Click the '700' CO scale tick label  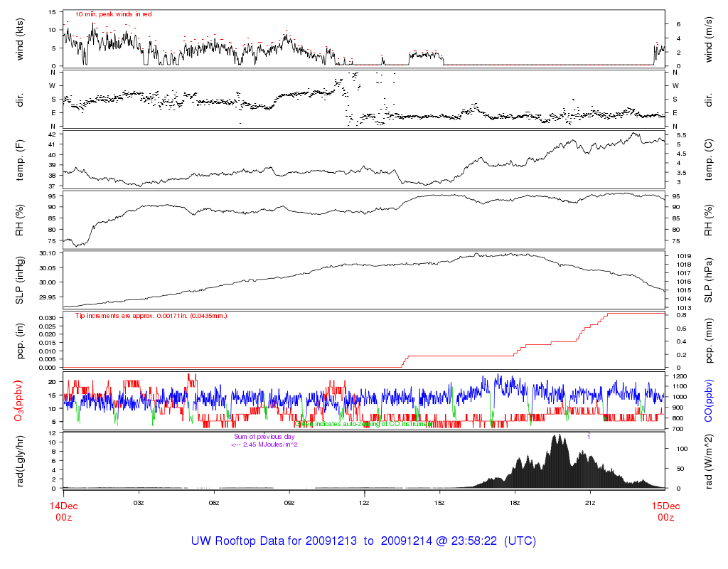click(x=678, y=429)
